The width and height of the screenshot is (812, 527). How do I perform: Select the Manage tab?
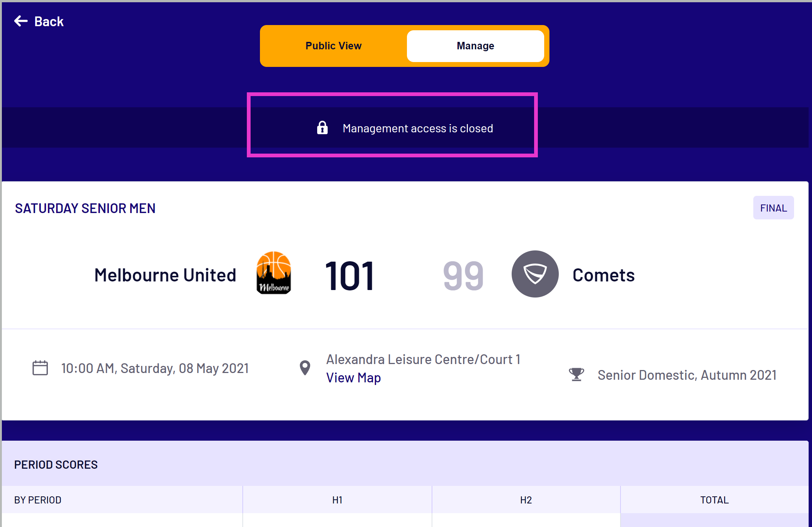[475, 46]
